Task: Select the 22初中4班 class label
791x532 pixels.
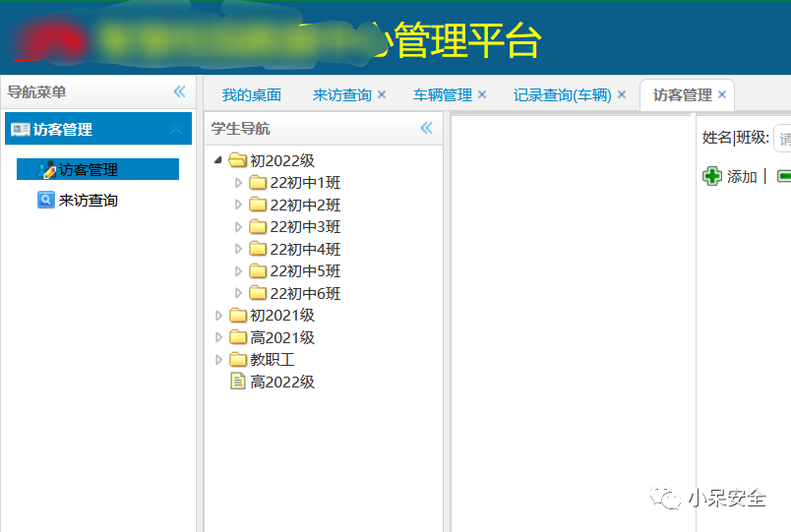Action: [305, 249]
